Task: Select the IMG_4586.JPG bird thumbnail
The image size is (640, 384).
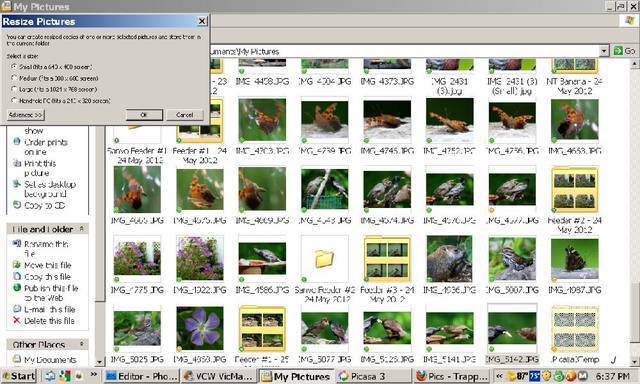Action: [x=262, y=259]
